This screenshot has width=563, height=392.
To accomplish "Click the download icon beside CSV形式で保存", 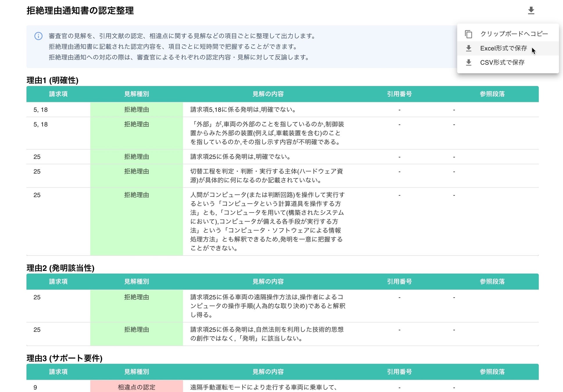I will pyautogui.click(x=468, y=62).
